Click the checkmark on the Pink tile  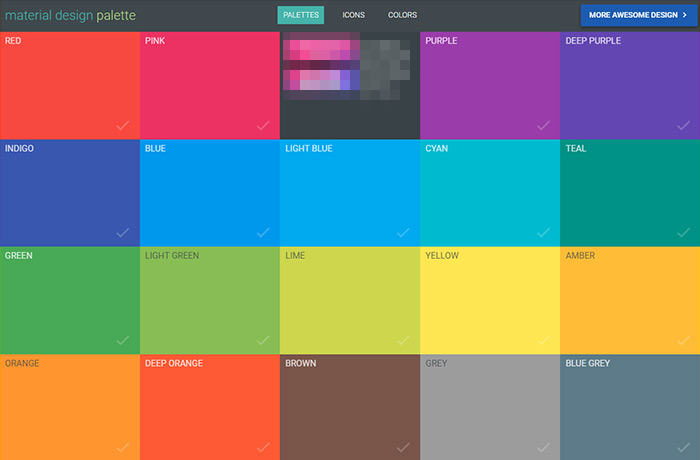point(263,125)
